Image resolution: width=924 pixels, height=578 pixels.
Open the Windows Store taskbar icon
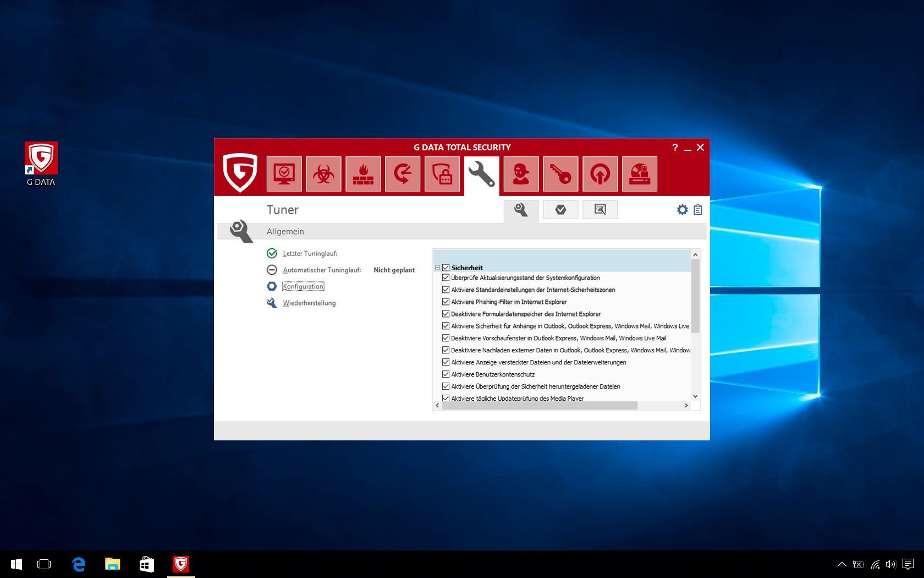point(147,564)
